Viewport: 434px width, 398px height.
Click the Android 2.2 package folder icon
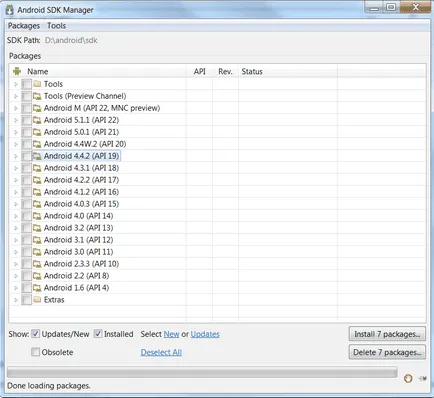pos(37,276)
